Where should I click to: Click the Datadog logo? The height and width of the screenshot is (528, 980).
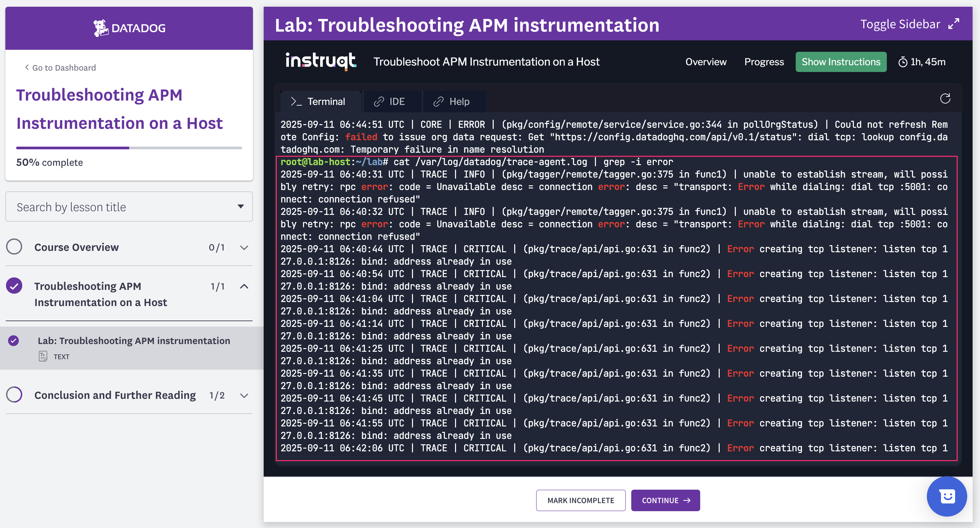[129, 28]
